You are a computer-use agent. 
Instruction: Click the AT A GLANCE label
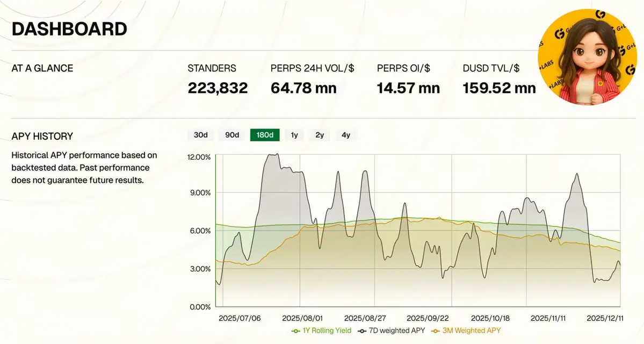[42, 68]
